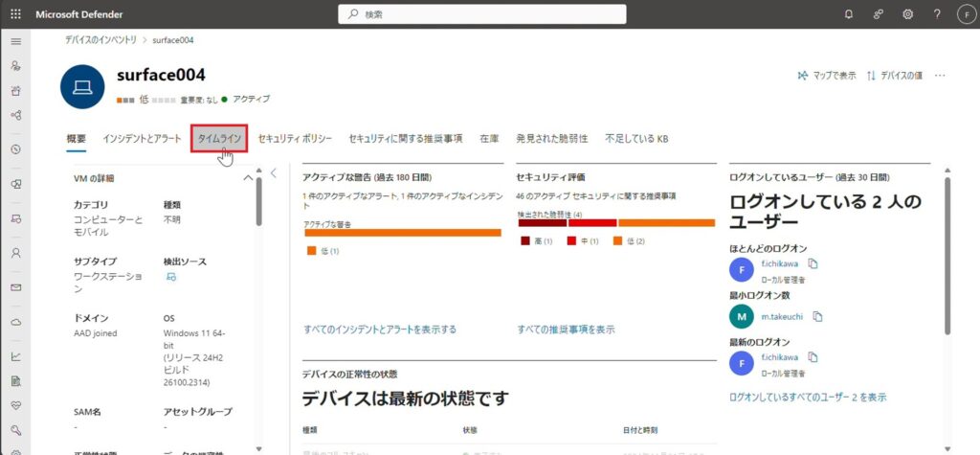Open the devices sidebar icon

pos(16,219)
